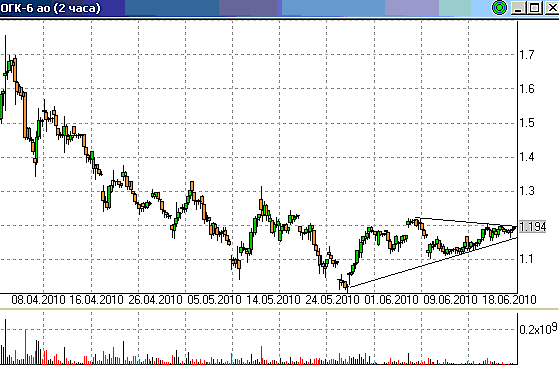Select the current price label 1.194
The image size is (560, 366).
532,227
